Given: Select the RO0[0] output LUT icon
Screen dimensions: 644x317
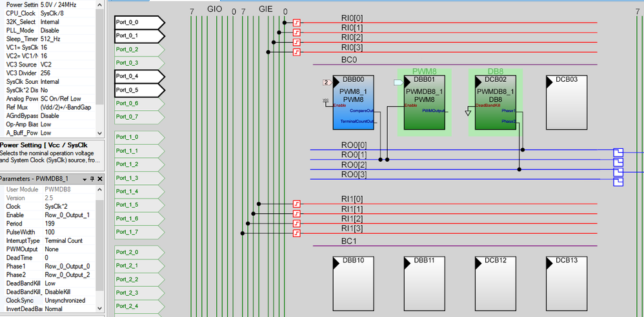Looking at the screenshot, I should [x=618, y=153].
